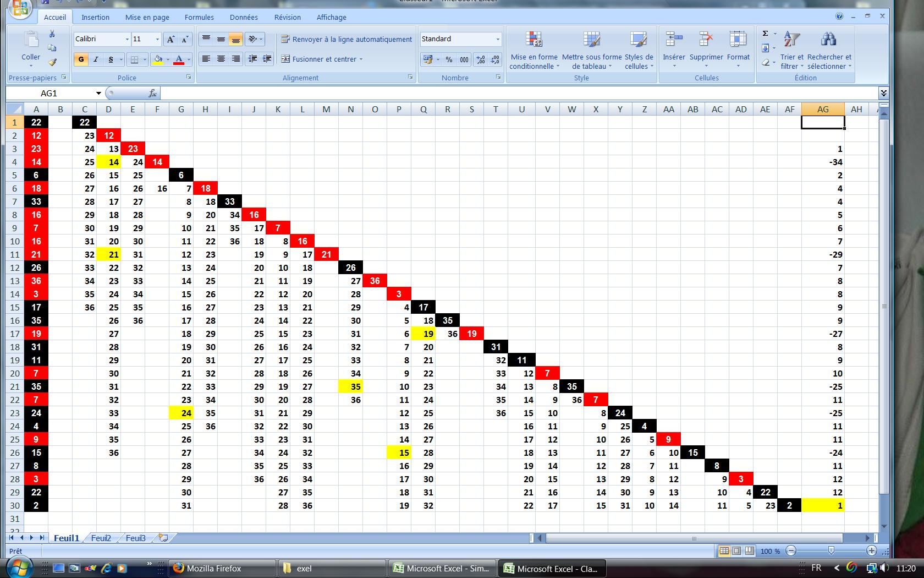The image size is (924, 578).
Task: Toggle Renvoyer à la ligne automatiquement
Action: (x=346, y=39)
